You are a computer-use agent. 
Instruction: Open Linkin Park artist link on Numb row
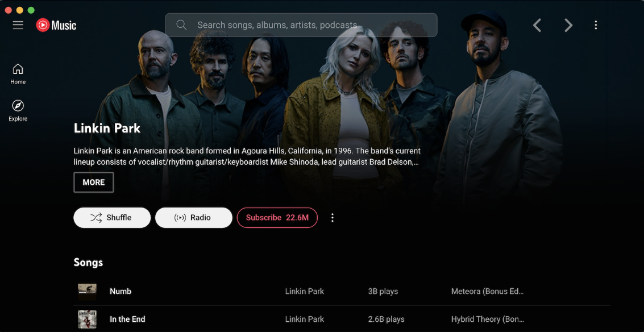click(x=304, y=291)
